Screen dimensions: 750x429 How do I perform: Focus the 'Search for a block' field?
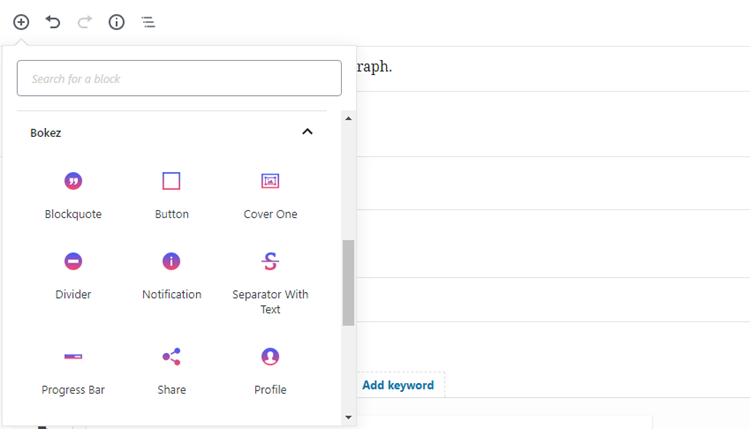(179, 78)
